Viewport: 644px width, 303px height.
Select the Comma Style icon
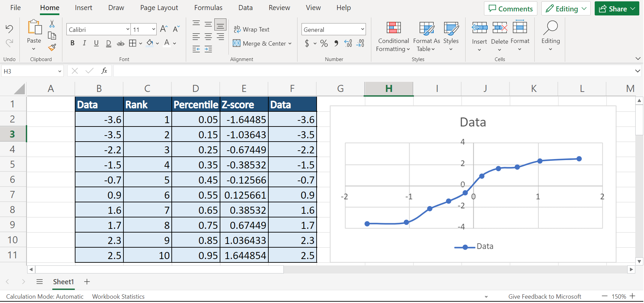(x=336, y=43)
